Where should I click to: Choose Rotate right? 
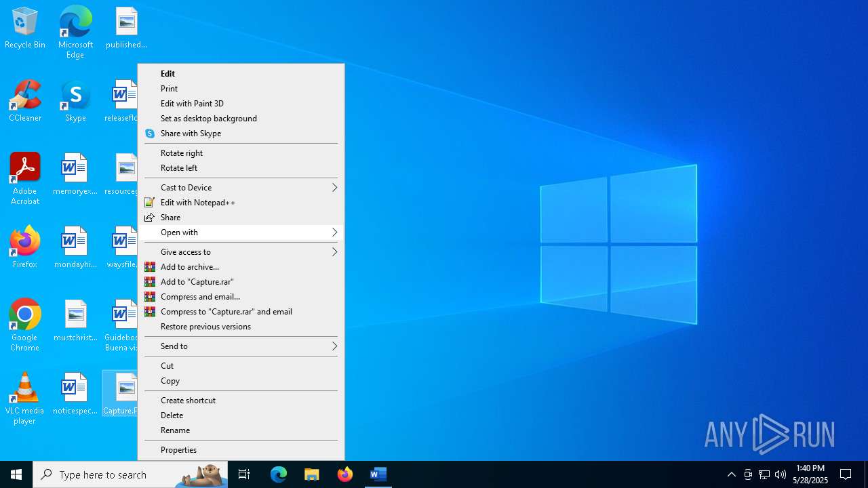(x=241, y=153)
